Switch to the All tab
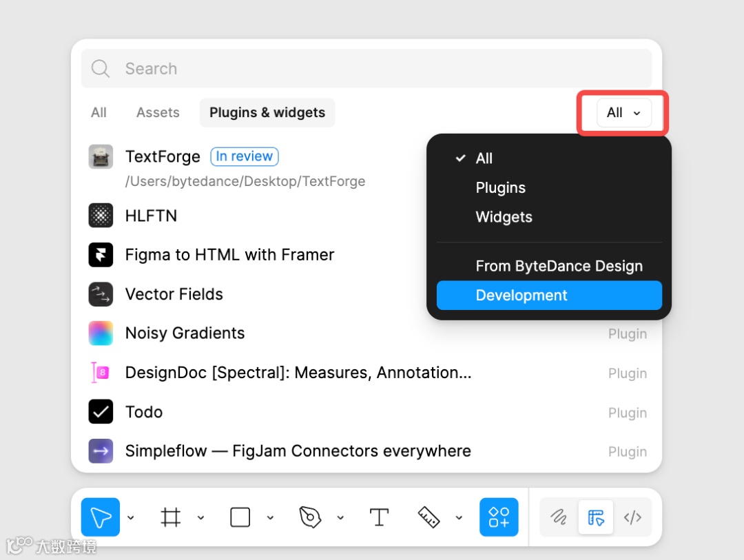The width and height of the screenshot is (744, 560). (x=99, y=113)
